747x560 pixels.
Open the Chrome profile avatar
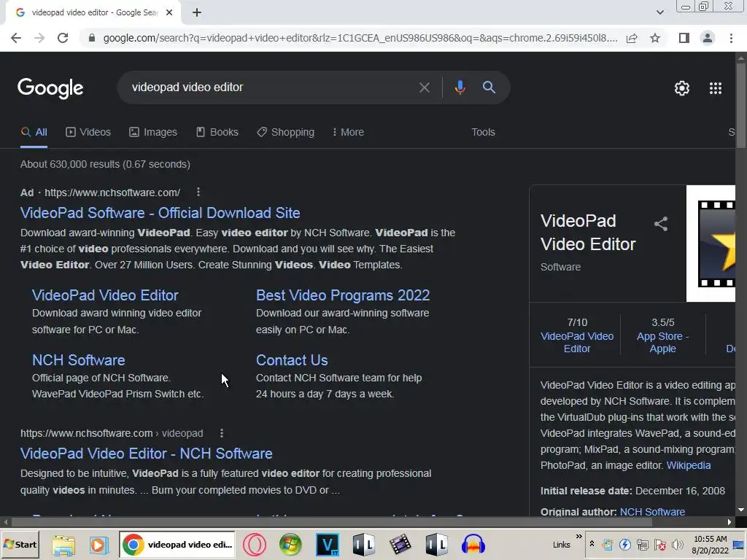point(708,38)
